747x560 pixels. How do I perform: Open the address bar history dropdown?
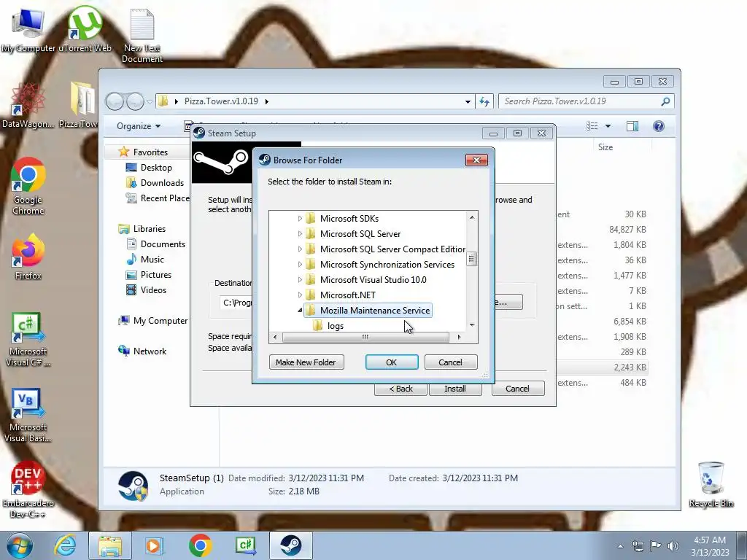[468, 101]
